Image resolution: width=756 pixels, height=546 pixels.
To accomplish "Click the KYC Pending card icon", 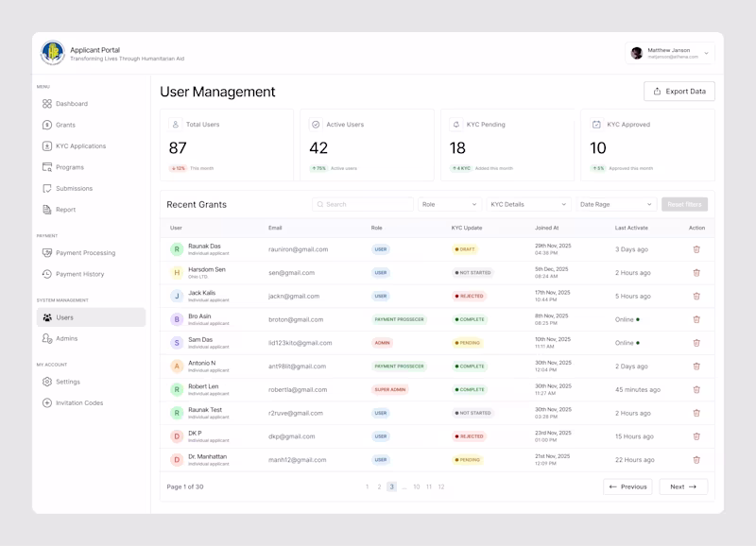I will [456, 125].
